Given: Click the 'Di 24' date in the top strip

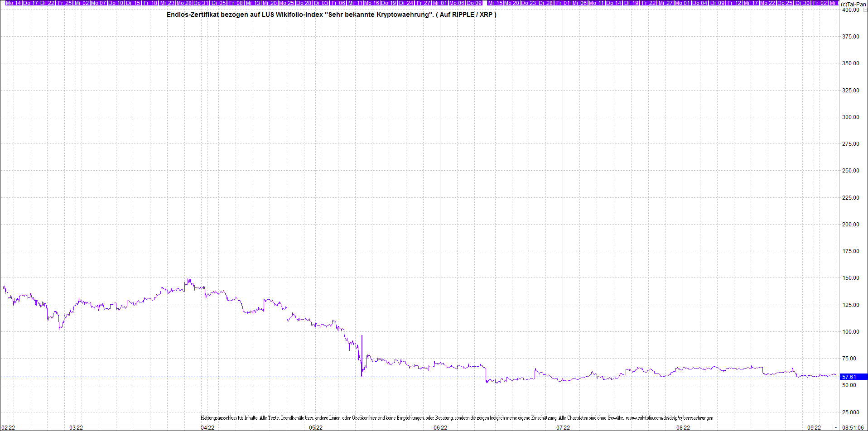Looking at the screenshot, I should [x=406, y=3].
